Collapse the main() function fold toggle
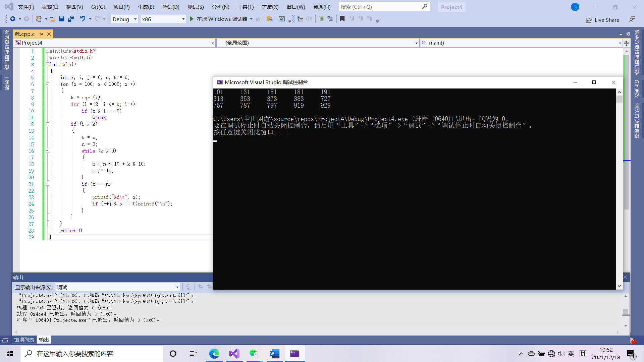 pyautogui.click(x=47, y=64)
